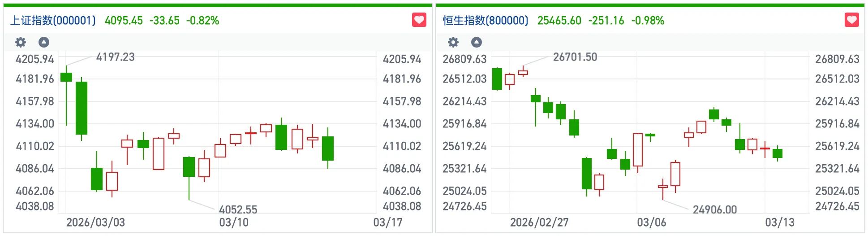Viewport: 868px width, 236px height.
Task: Click the 26701.50 high price label
Action: (575, 57)
